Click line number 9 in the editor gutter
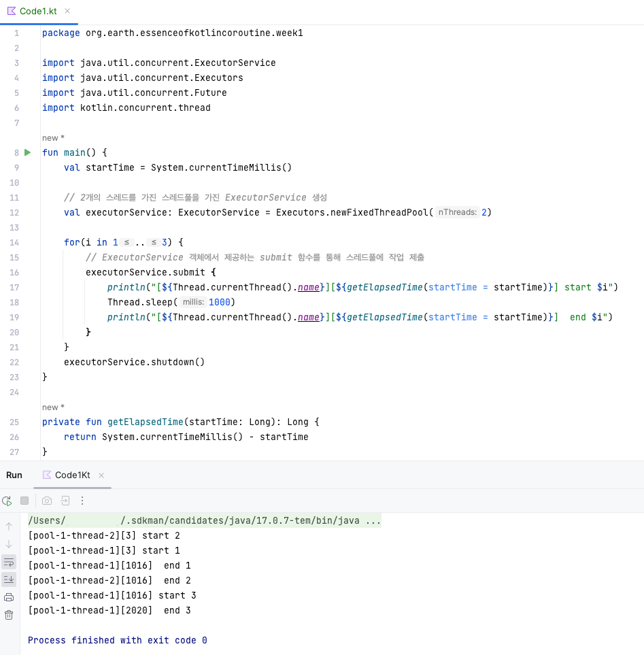 pyautogui.click(x=16, y=167)
